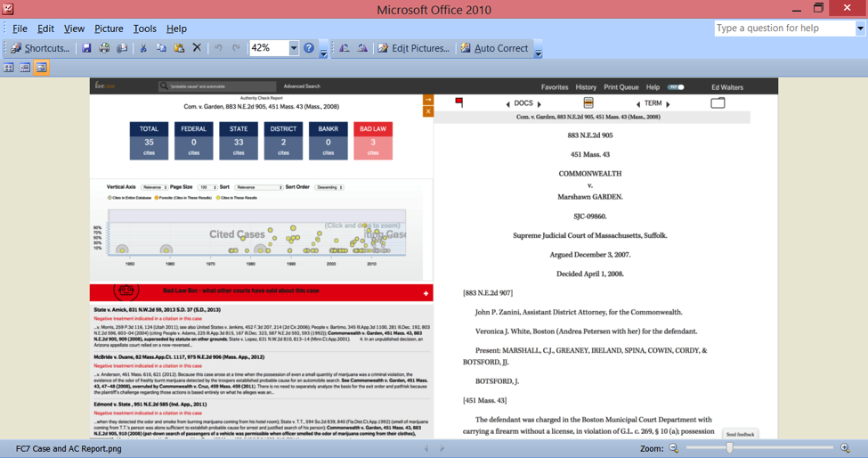
Task: Select the State v. Amick case title
Action: pyautogui.click(x=158, y=310)
